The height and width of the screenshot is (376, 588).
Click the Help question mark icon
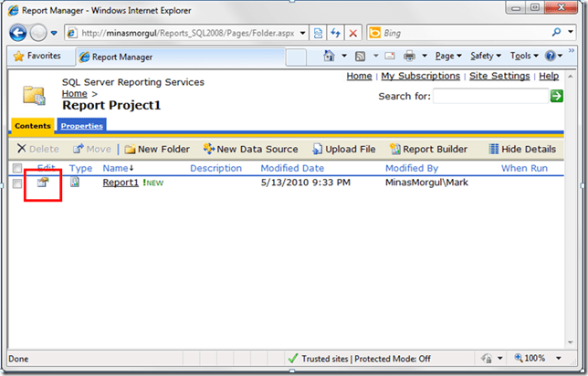tap(551, 57)
